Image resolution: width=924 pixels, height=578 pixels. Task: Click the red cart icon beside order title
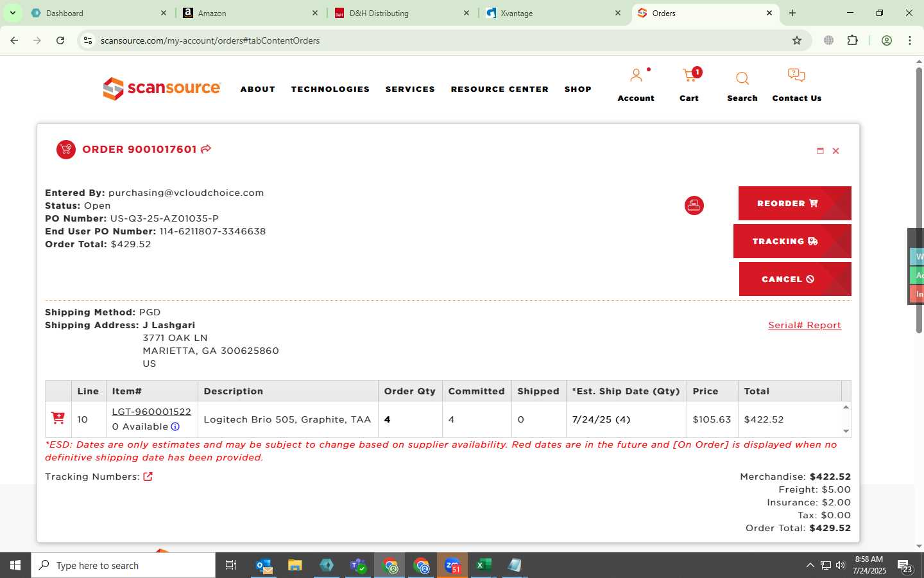(66, 150)
